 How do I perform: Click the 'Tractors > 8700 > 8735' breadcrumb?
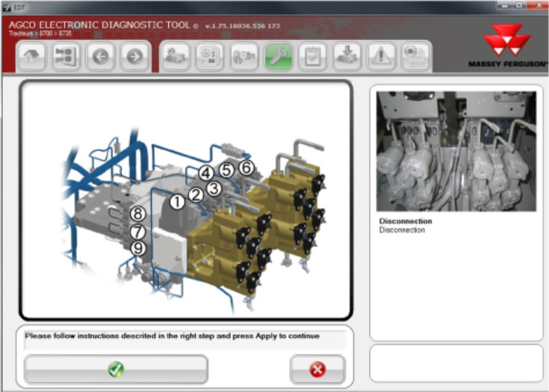tap(40, 33)
